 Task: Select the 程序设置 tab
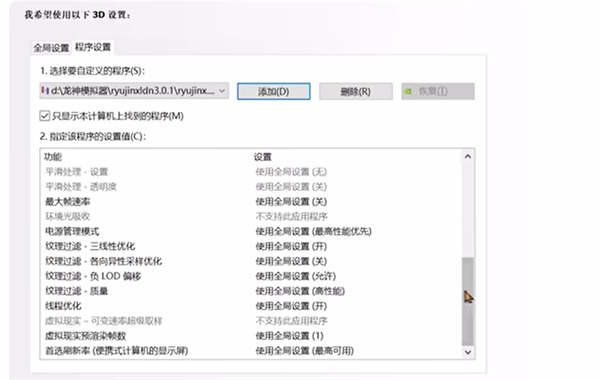pos(93,47)
